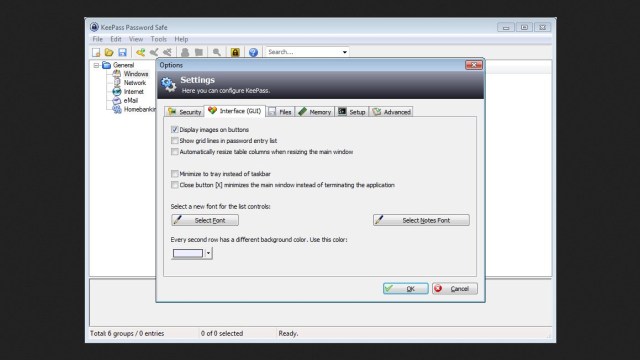
Task: Click the Select Font button
Action: [205, 220]
